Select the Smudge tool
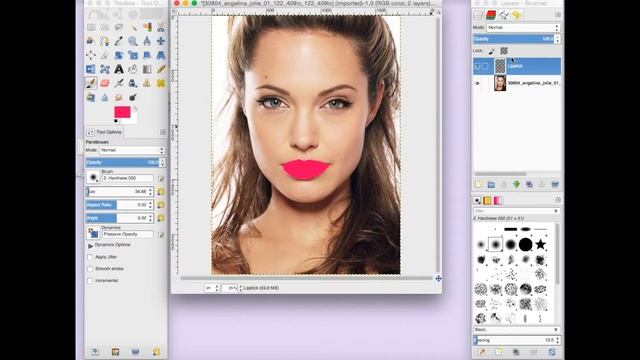The width and height of the screenshot is (640, 360). click(x=119, y=97)
